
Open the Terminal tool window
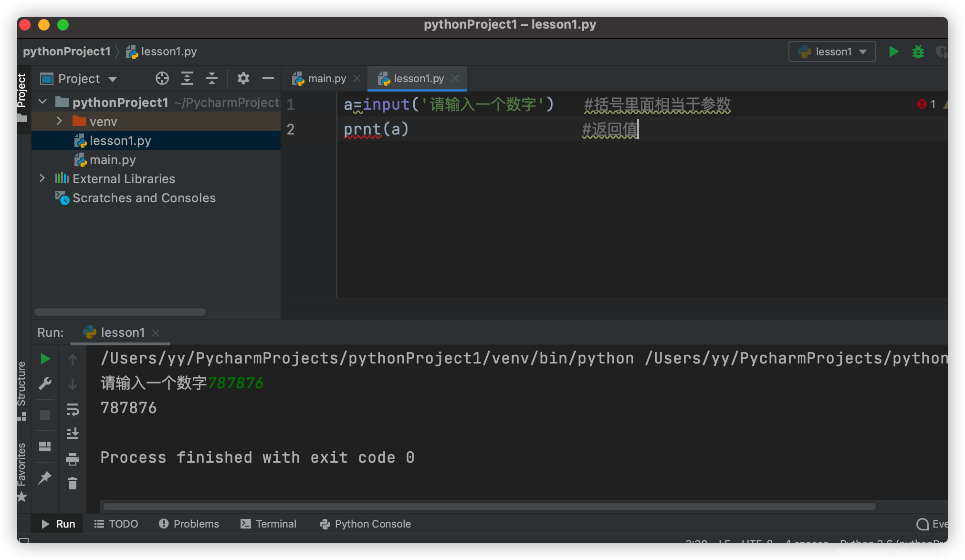click(268, 524)
